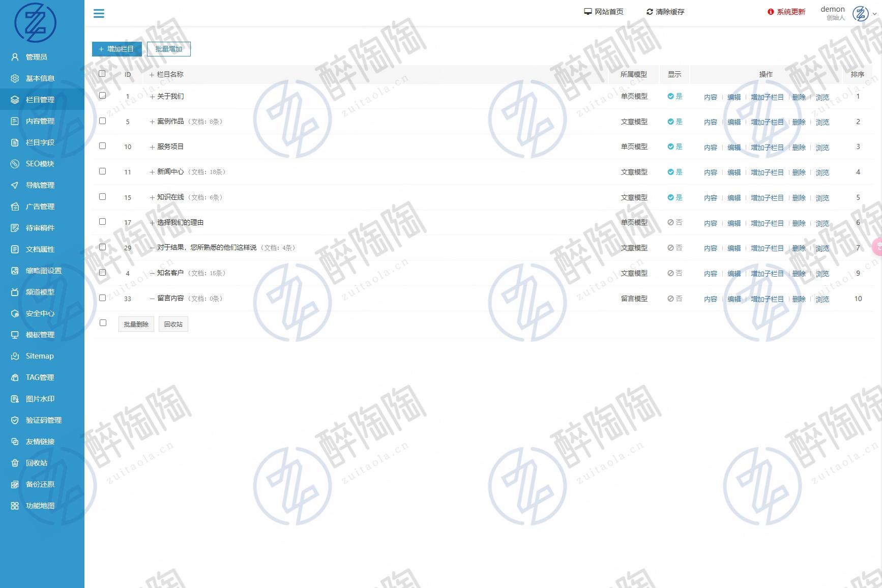Toggle 显示 status for 关于我们
This screenshot has width=882, height=588.
coord(675,96)
